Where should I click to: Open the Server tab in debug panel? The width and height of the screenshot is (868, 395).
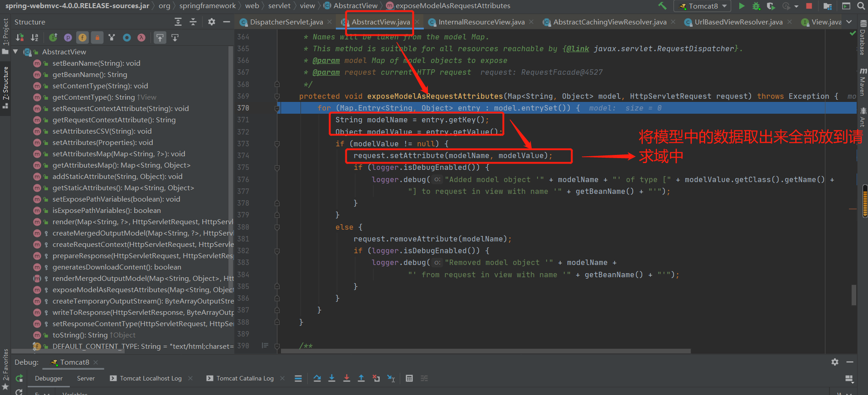[x=86, y=378]
